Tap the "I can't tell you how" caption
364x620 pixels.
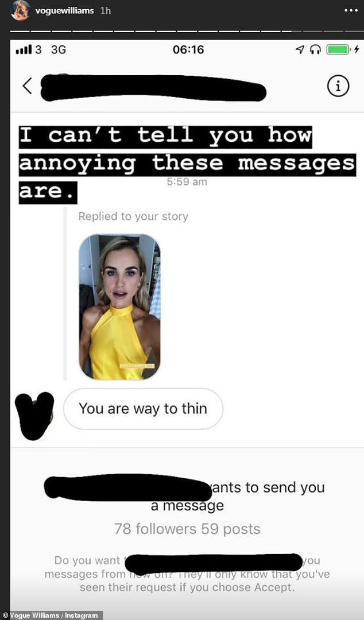coord(165,137)
